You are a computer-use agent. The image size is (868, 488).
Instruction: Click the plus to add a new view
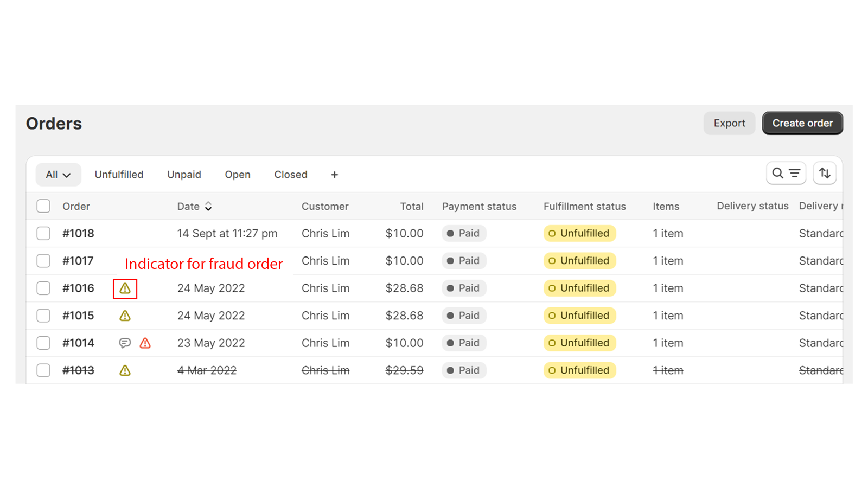pos(334,175)
